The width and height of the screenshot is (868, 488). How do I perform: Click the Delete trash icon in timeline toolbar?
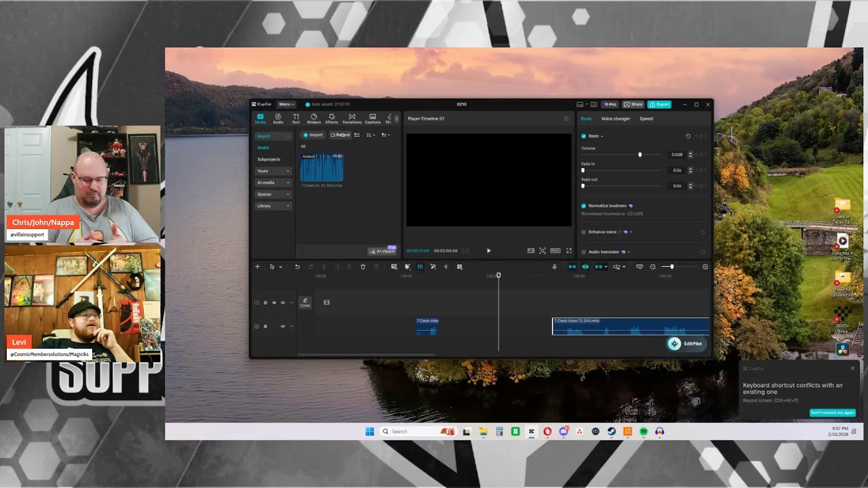coord(363,267)
